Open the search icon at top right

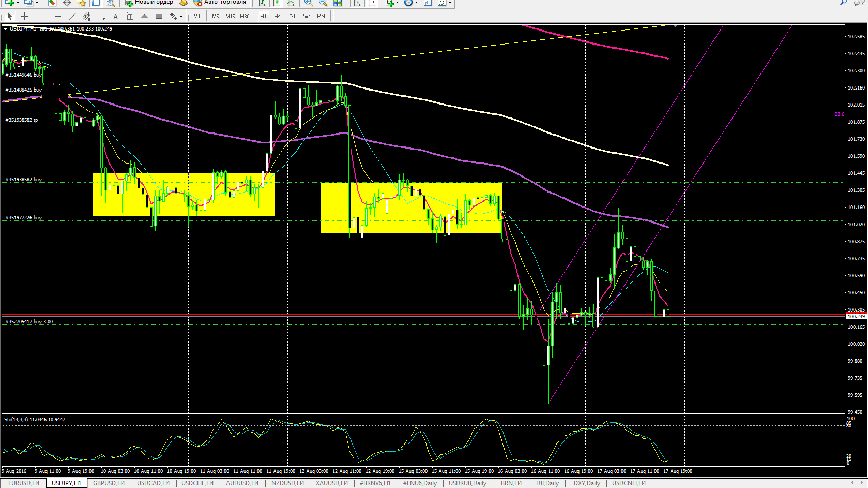click(843, 3)
